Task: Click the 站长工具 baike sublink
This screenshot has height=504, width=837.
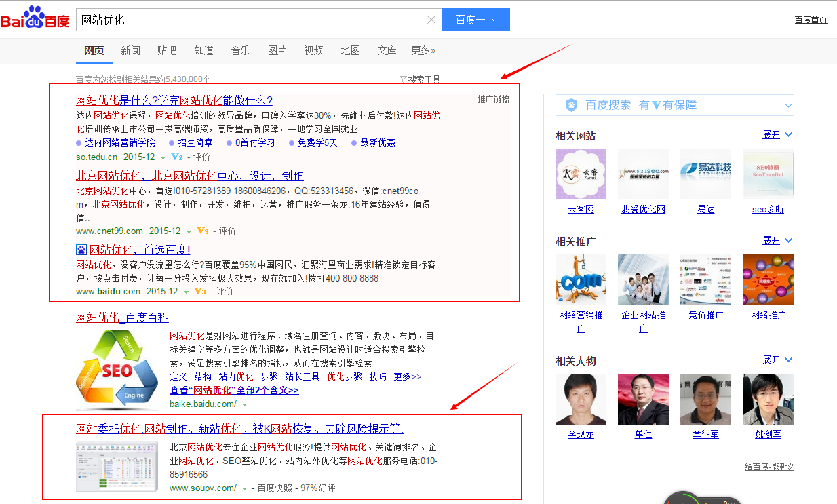Action: (303, 376)
